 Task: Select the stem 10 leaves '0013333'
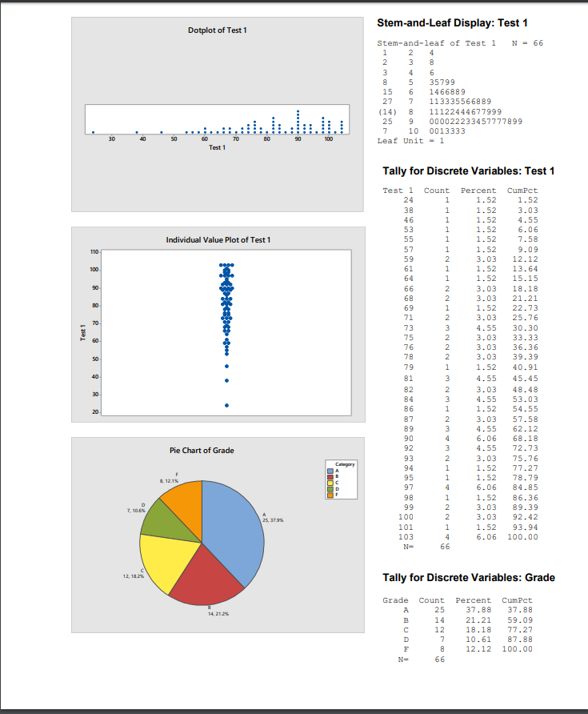click(447, 131)
